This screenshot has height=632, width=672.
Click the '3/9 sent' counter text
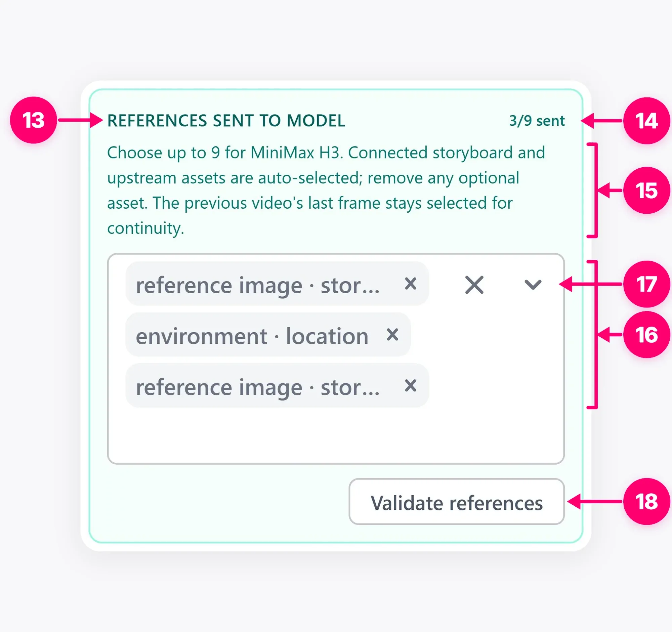point(537,121)
